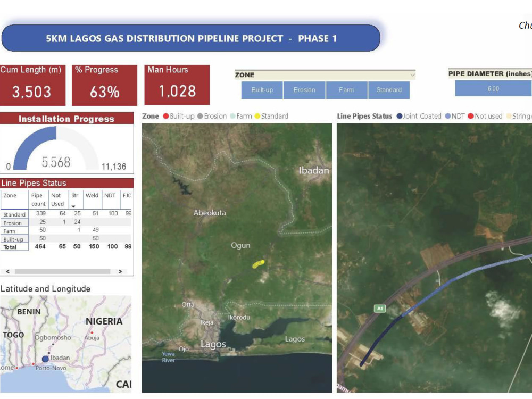The height and width of the screenshot is (399, 532).
Task: Click the red Not used legend dot
Action: point(471,116)
